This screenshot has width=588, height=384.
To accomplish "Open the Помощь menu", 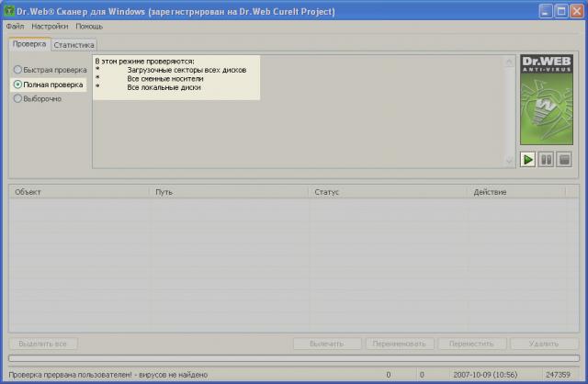I will (x=89, y=27).
